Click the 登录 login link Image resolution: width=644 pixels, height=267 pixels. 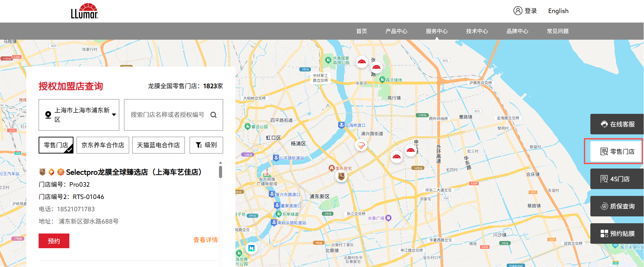click(531, 11)
